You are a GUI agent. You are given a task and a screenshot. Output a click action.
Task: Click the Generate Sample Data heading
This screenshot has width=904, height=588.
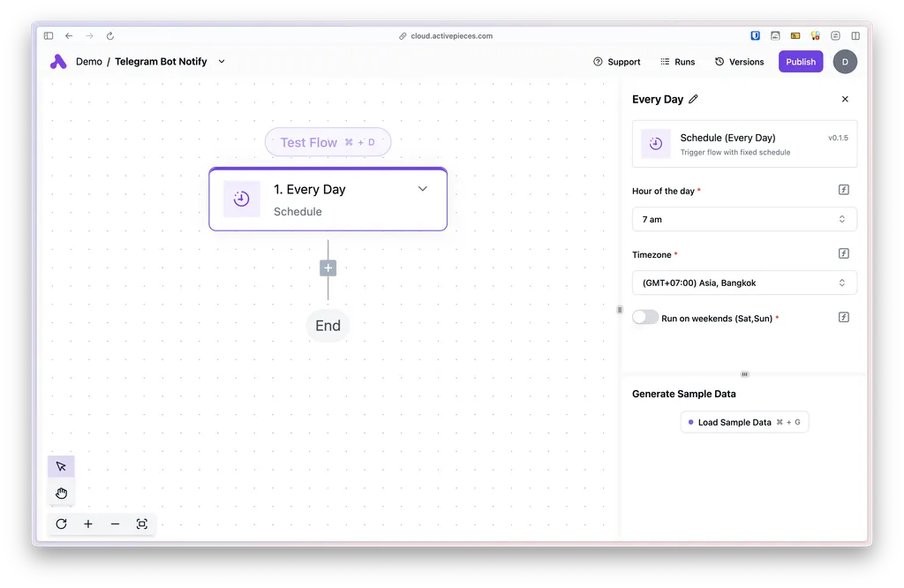click(x=684, y=394)
